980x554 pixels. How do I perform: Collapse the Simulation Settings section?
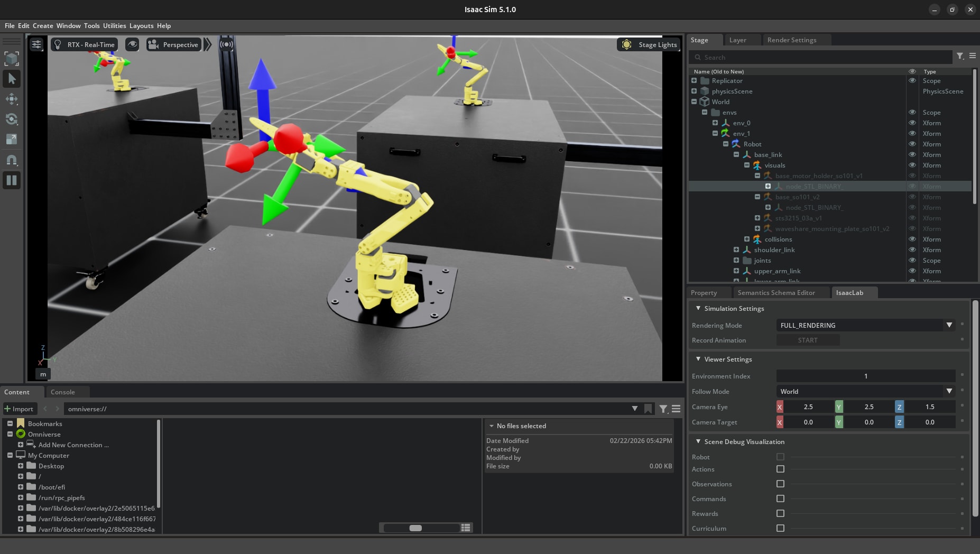pyautogui.click(x=698, y=308)
